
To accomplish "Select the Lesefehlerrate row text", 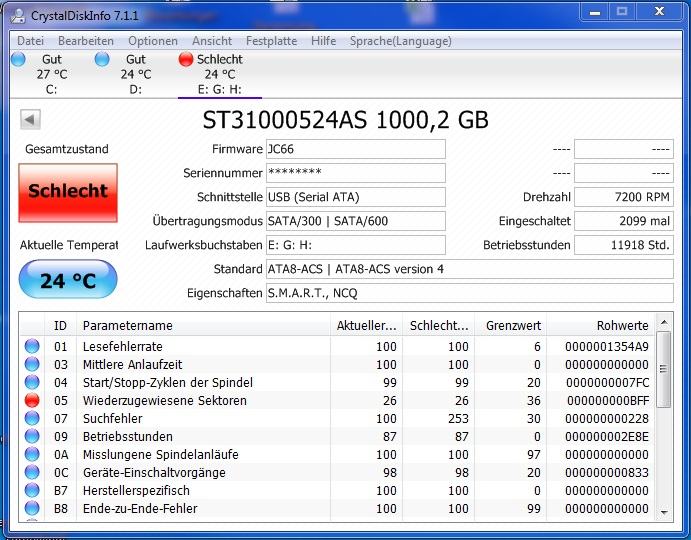I will click(x=123, y=346).
